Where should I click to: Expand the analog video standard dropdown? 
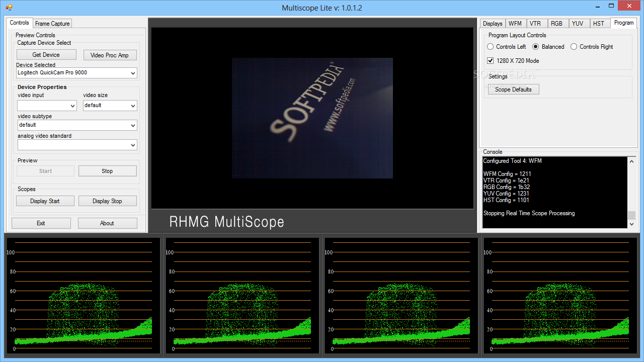tap(76, 145)
